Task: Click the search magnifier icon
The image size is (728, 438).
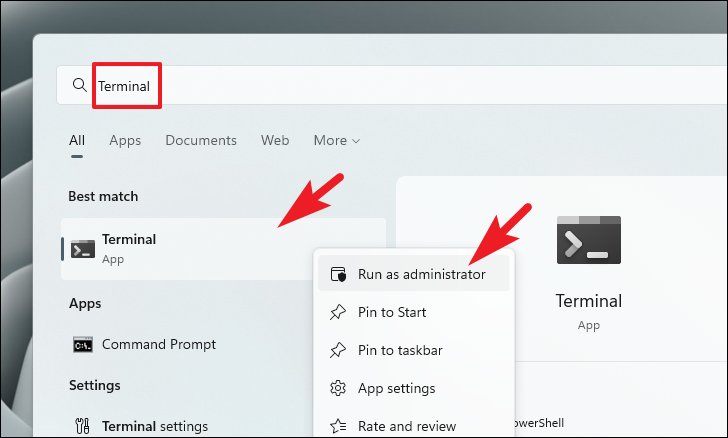Action: point(80,85)
